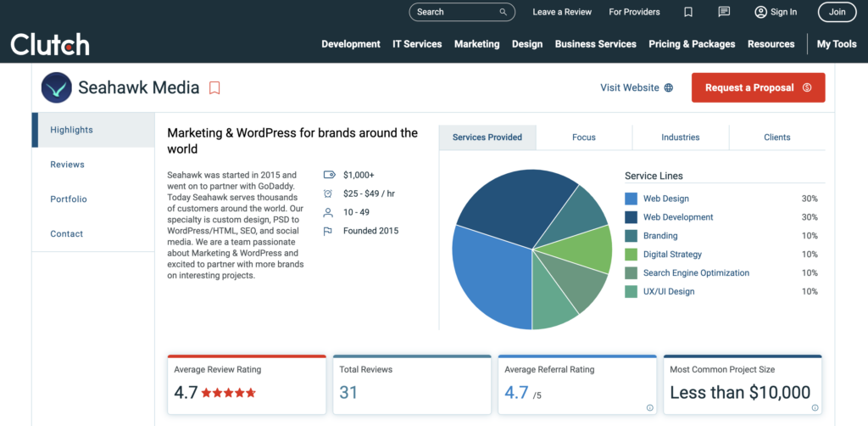Click info icon on Most Common Project Size card
Image resolution: width=868 pixels, height=426 pixels.
(815, 407)
